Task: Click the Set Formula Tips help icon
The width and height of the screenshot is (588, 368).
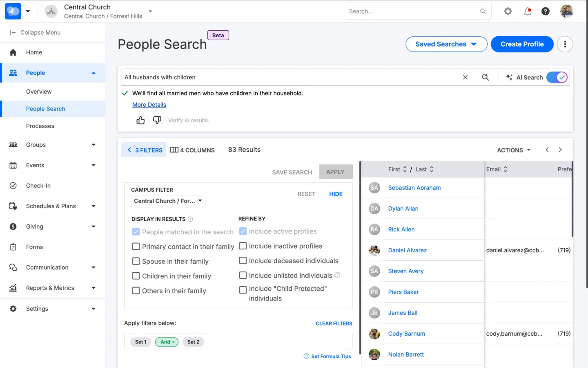Action: click(307, 357)
